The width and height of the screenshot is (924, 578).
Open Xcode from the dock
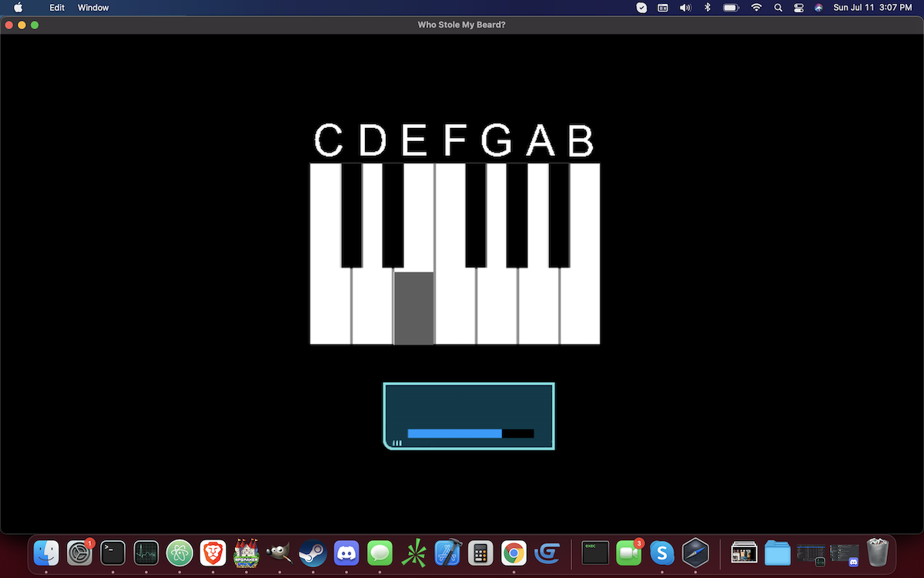point(447,553)
